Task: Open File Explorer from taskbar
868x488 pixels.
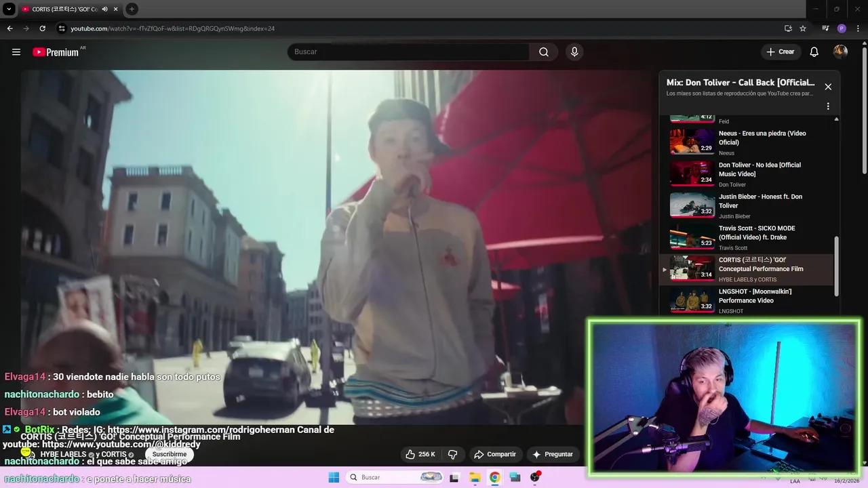Action: click(x=475, y=477)
